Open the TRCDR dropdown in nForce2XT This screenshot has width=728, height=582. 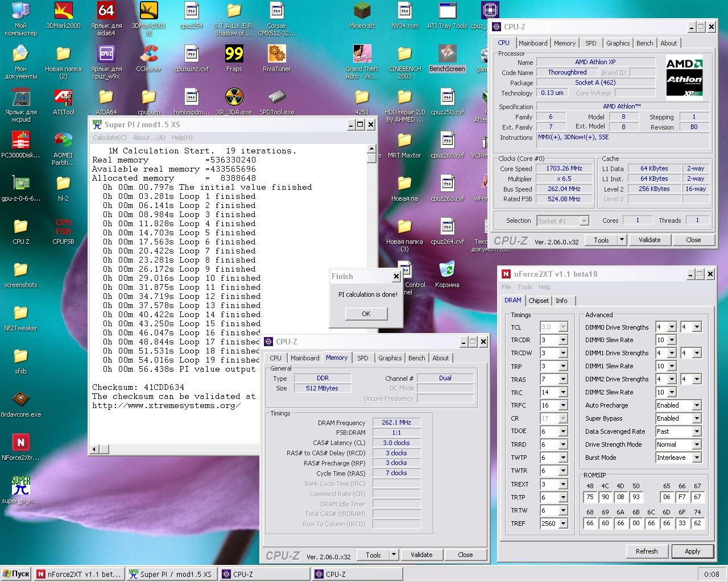click(563, 340)
